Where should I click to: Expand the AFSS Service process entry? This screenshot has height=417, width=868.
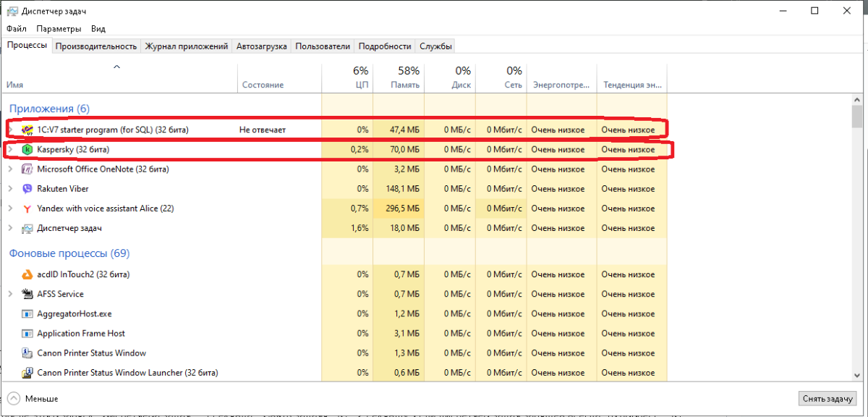coord(10,295)
